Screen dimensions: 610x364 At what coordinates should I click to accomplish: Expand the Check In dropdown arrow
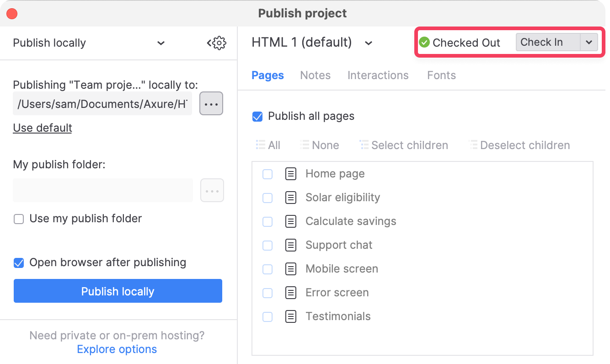click(589, 43)
